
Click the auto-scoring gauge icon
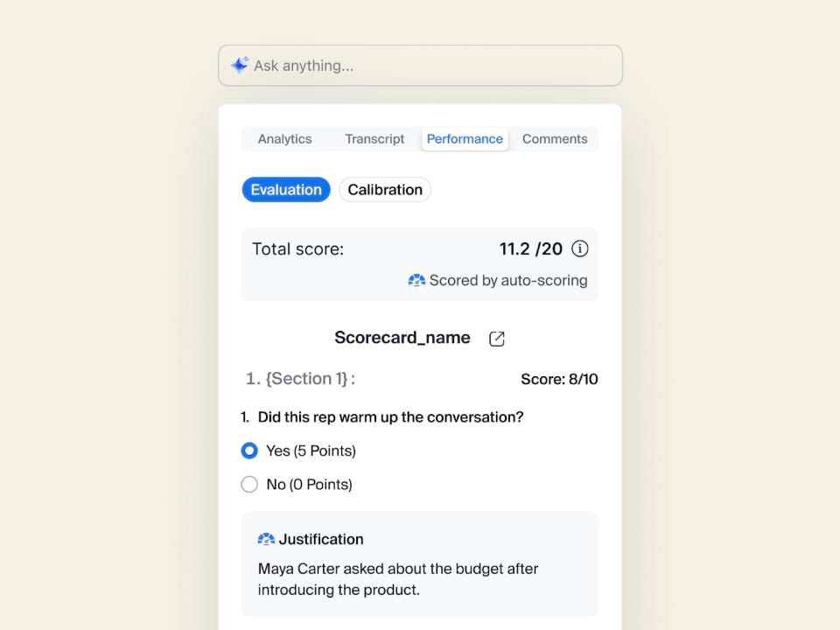416,281
